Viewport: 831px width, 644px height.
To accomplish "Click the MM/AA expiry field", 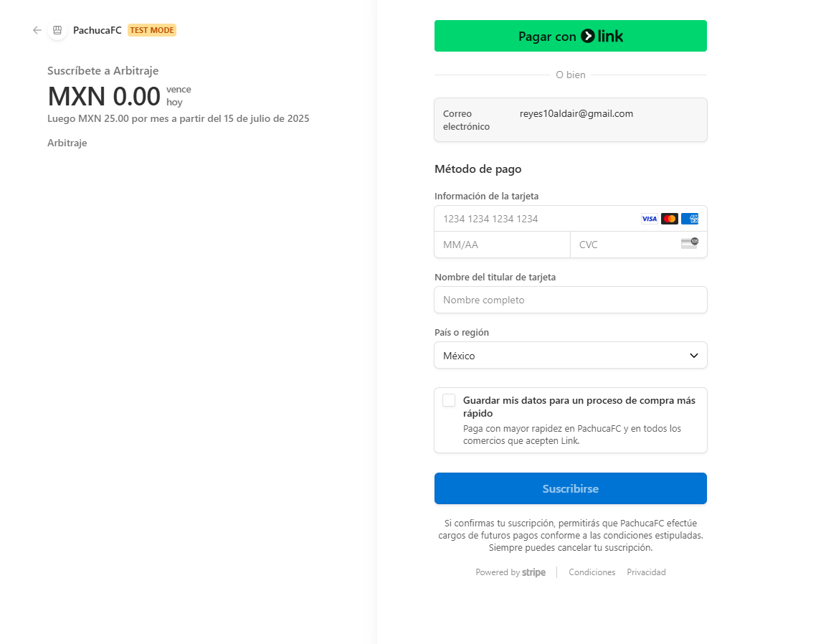I will pyautogui.click(x=502, y=245).
